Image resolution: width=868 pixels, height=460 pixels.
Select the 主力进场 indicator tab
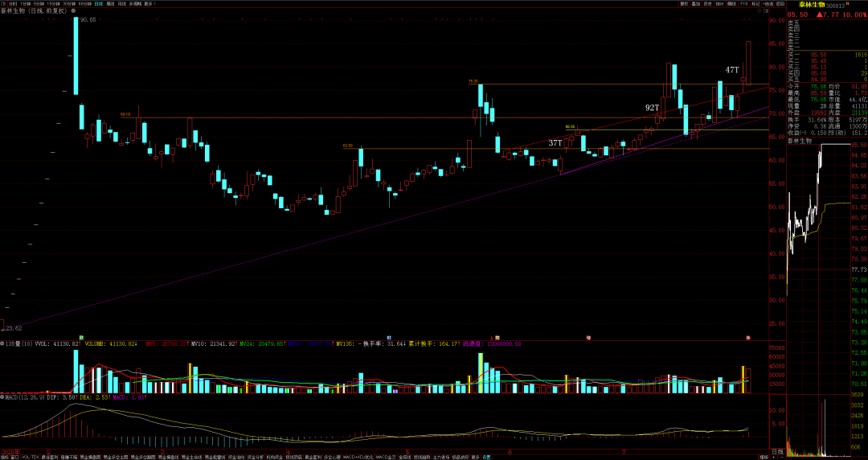point(440,458)
